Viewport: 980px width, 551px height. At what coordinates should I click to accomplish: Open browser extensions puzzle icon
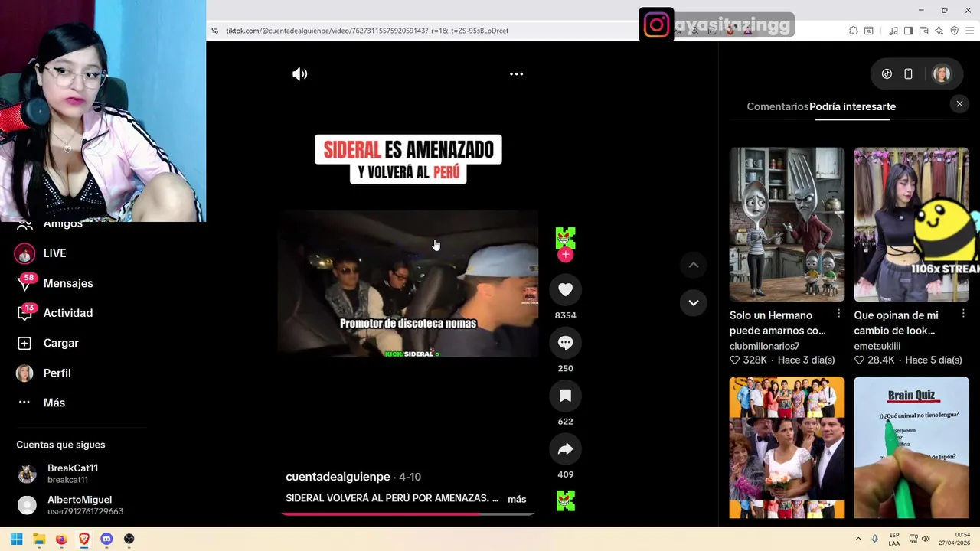pyautogui.click(x=854, y=31)
